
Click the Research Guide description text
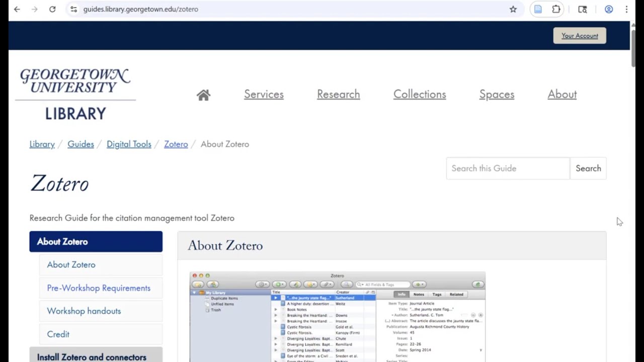tap(132, 218)
